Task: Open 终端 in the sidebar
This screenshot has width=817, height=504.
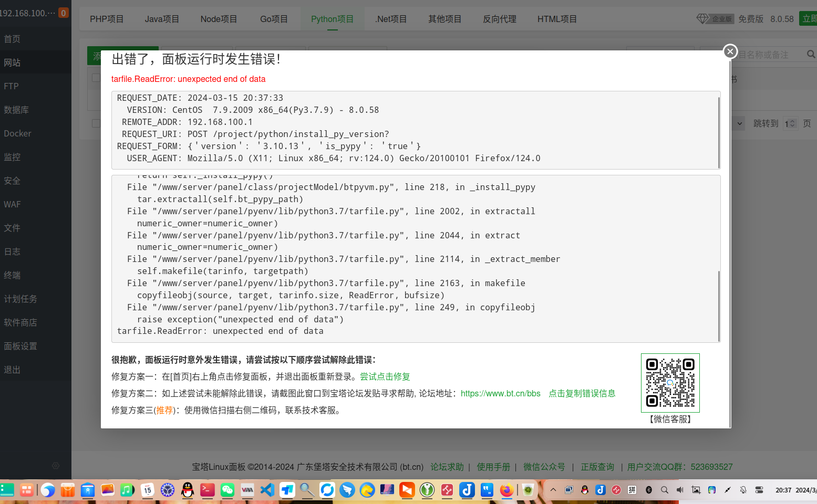Action: pos(36,275)
